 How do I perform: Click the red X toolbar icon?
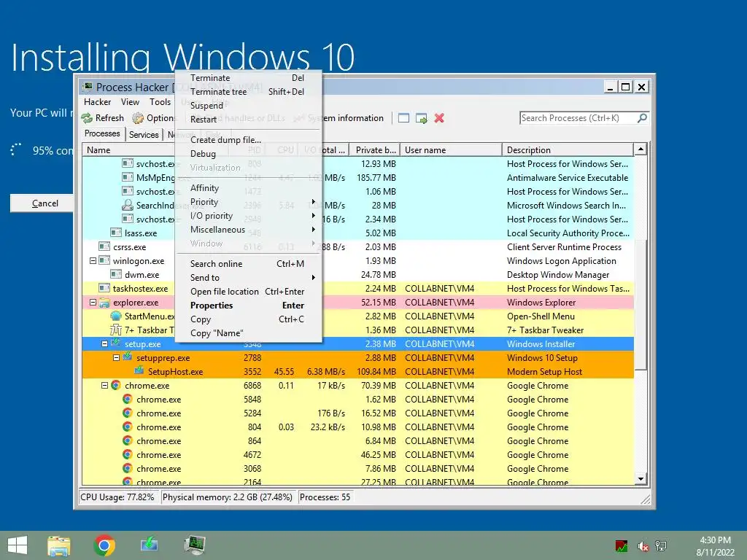[439, 118]
